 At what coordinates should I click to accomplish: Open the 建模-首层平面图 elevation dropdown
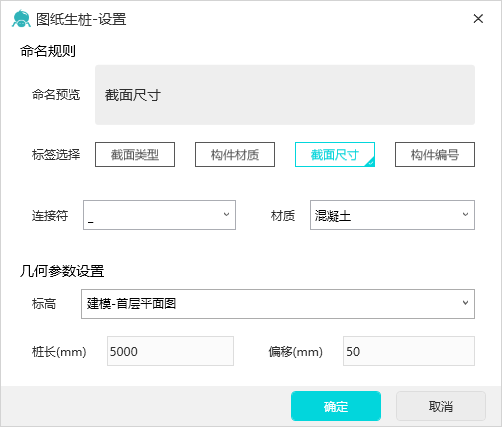coord(278,304)
